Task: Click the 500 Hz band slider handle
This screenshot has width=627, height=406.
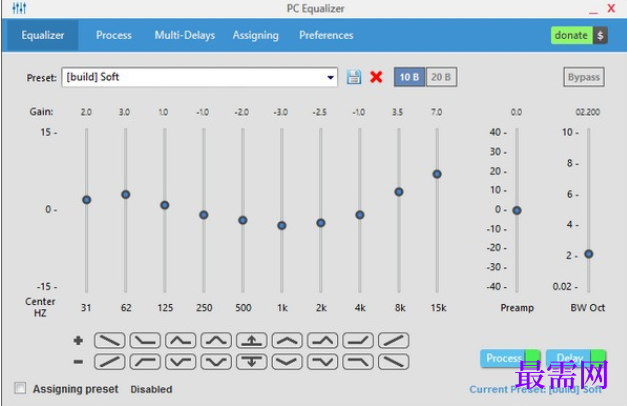Action: [243, 220]
